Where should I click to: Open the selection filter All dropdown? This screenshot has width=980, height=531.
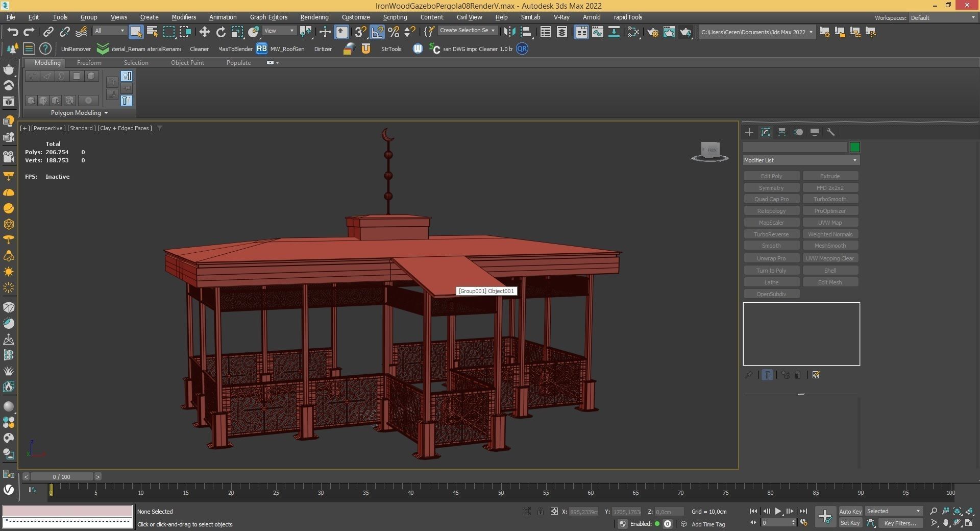click(x=109, y=31)
